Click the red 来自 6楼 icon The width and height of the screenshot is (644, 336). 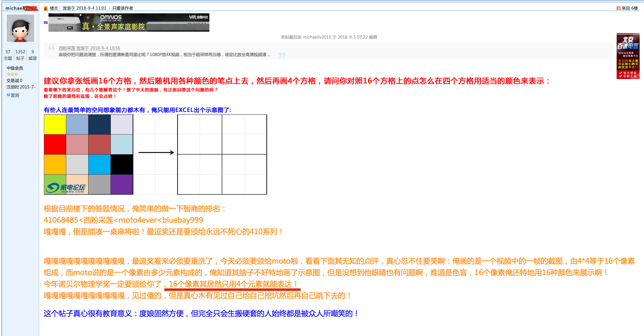coord(618,9)
